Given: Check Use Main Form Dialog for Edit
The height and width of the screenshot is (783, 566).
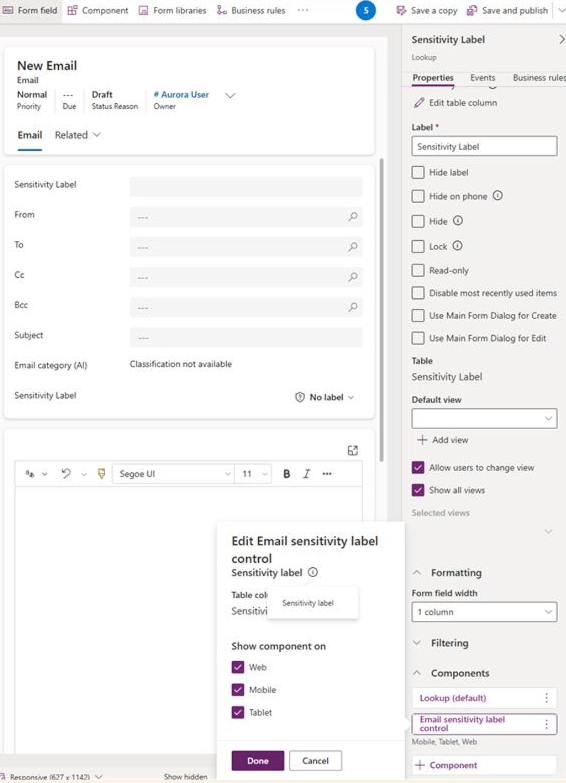Looking at the screenshot, I should coord(418,338).
